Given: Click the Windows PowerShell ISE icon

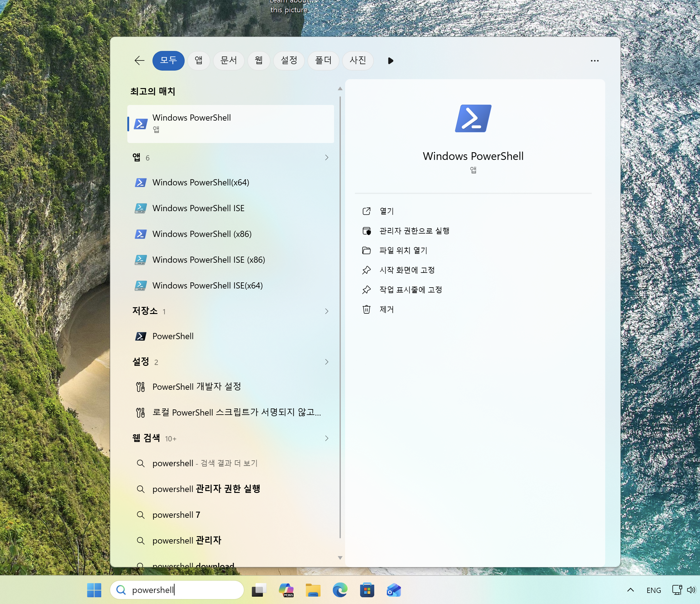Looking at the screenshot, I should coord(140,208).
